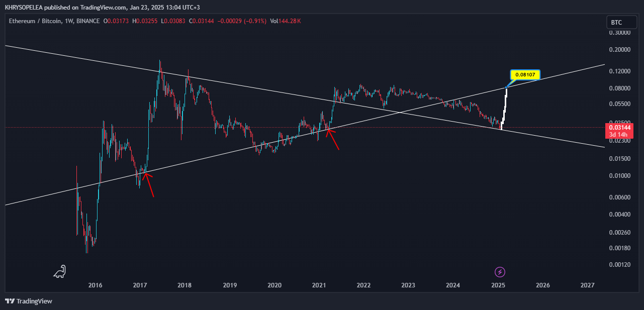Click the 0.30000 price axis label
The width and height of the screenshot is (644, 310).
pos(620,33)
